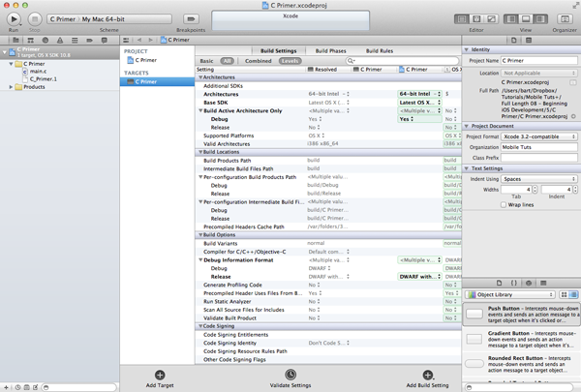Toggle the Breakpoints button
Image resolution: width=581 pixels, height=392 pixels.
coord(191,19)
